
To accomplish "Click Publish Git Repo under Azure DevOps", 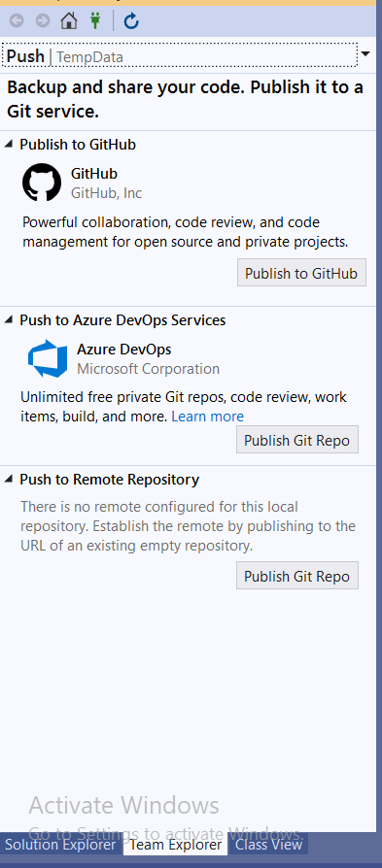I will tap(297, 440).
